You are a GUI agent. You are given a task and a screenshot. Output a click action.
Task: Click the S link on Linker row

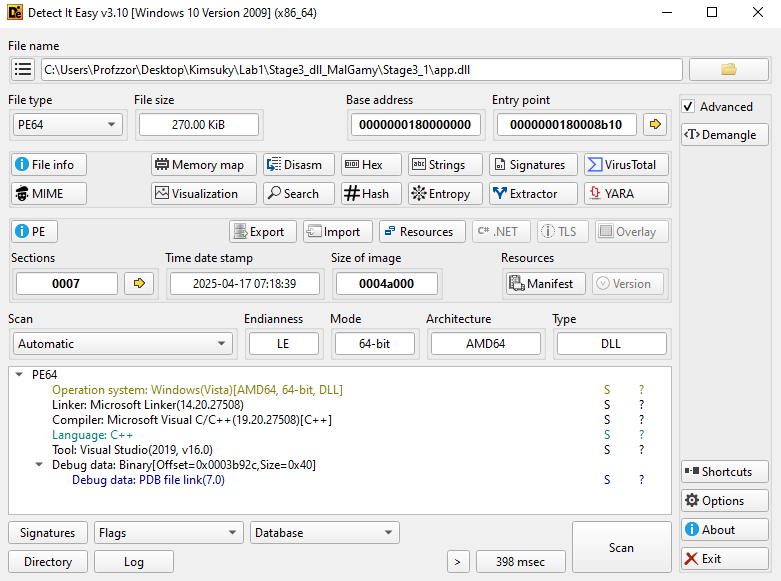click(x=607, y=404)
